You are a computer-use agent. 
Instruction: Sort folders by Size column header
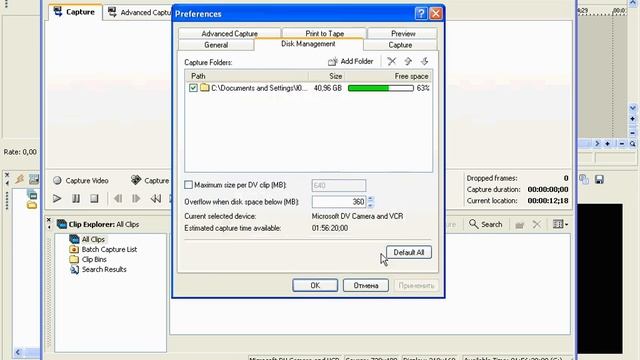coord(327,76)
